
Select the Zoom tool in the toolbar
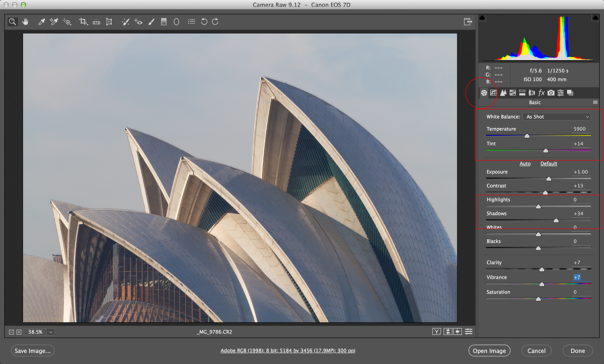13,22
